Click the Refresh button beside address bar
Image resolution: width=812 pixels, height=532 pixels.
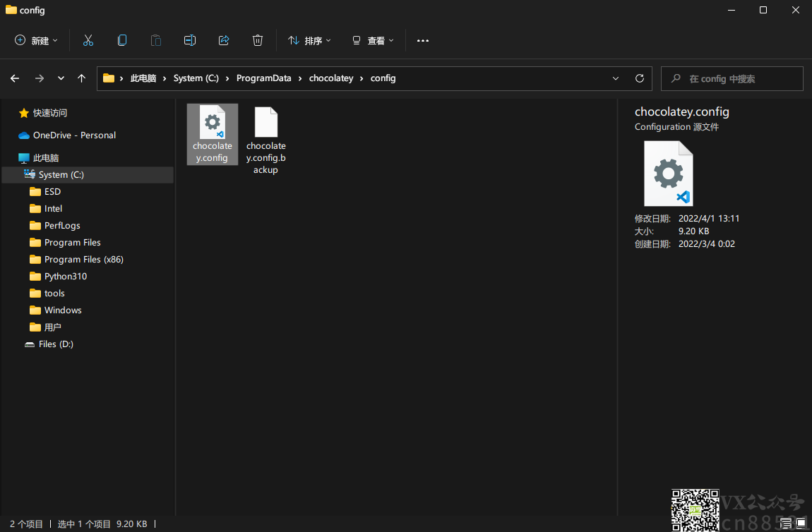[x=640, y=78]
